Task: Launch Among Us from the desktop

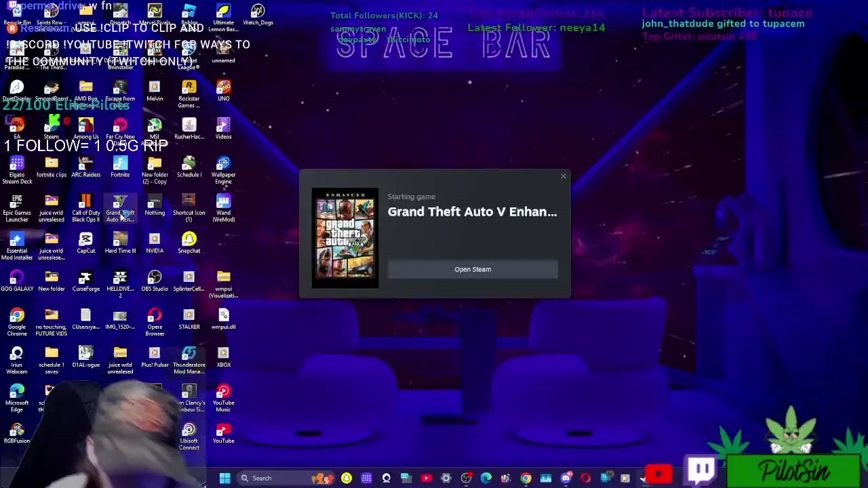Action: pyautogui.click(x=86, y=127)
